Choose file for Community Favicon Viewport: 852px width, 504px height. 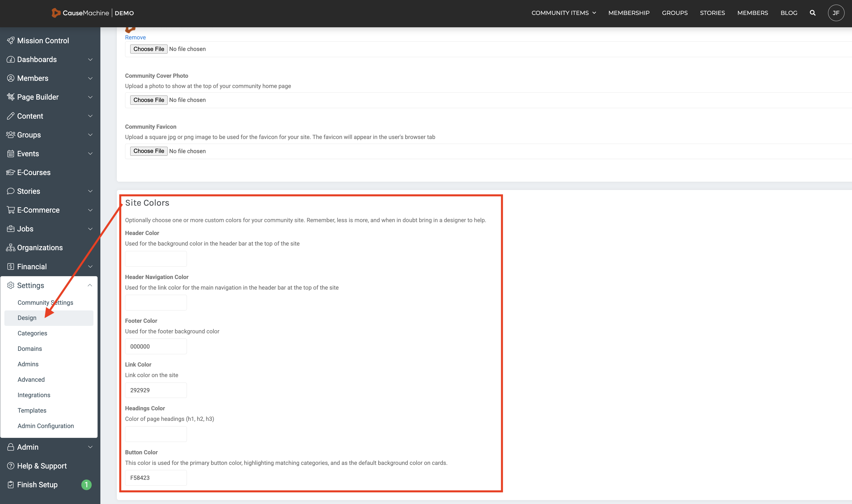[149, 151]
